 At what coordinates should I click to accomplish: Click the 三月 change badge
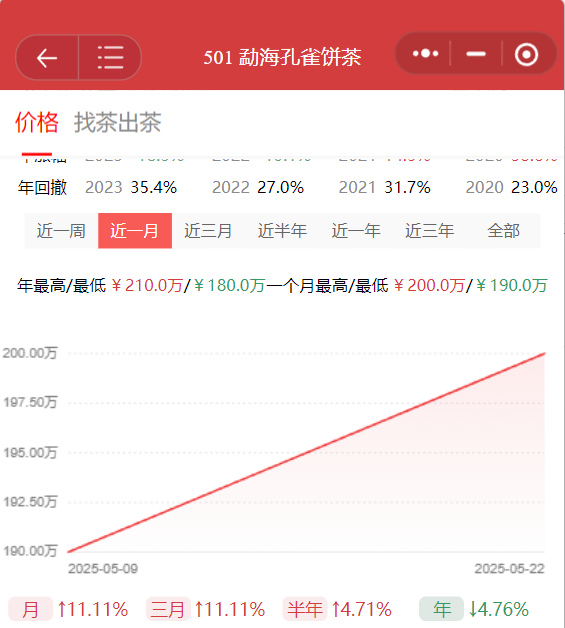coord(168,609)
